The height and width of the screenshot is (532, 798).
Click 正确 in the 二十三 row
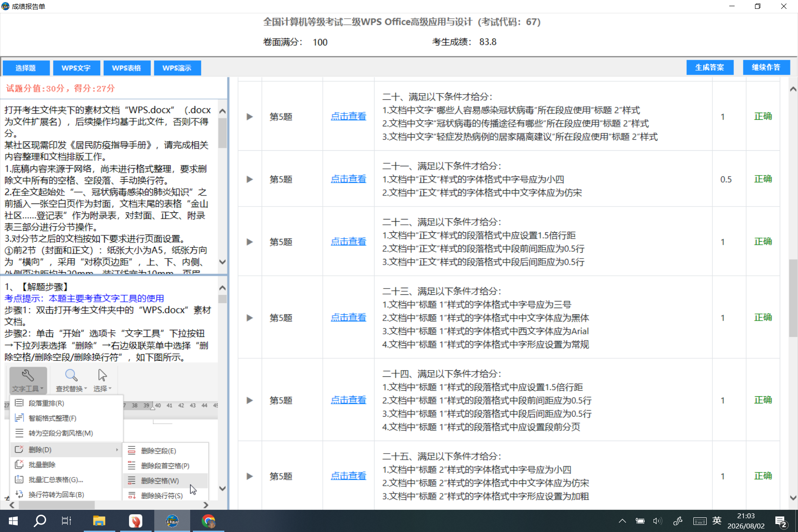(763, 318)
